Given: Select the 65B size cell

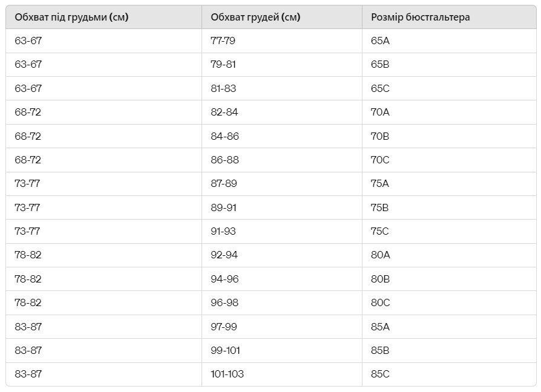Looking at the screenshot, I should [x=380, y=65].
